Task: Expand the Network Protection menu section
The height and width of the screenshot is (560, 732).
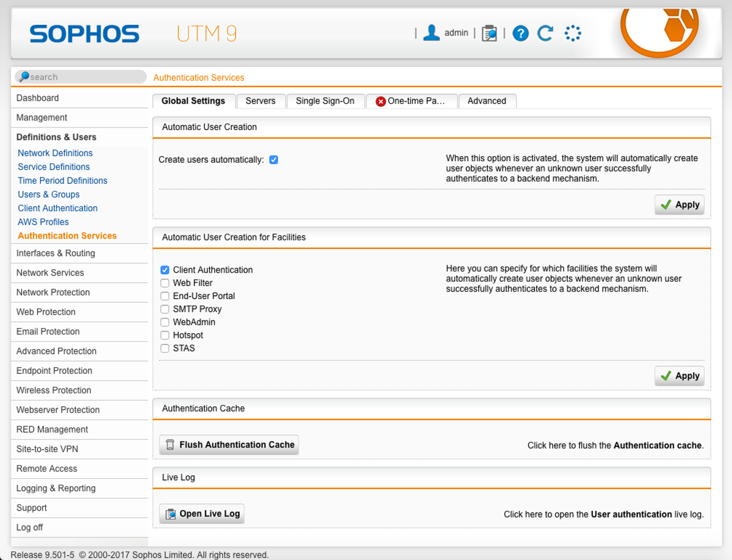Action: [x=53, y=292]
